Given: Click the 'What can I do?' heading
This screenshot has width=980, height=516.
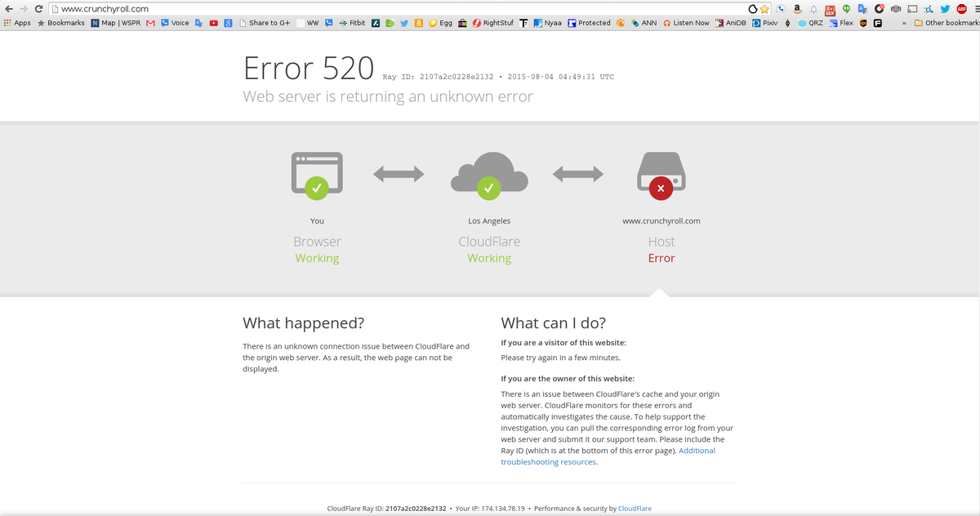Looking at the screenshot, I should (554, 322).
